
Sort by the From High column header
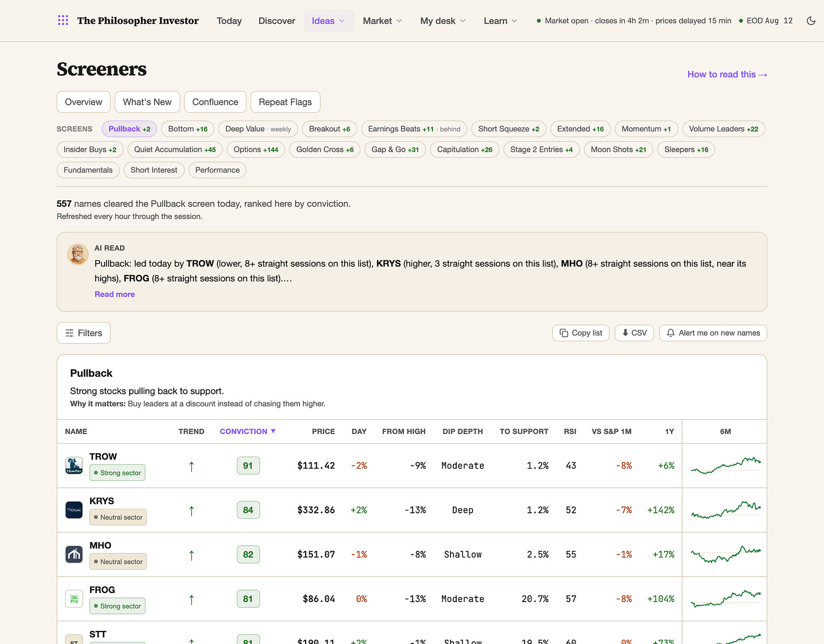404,431
